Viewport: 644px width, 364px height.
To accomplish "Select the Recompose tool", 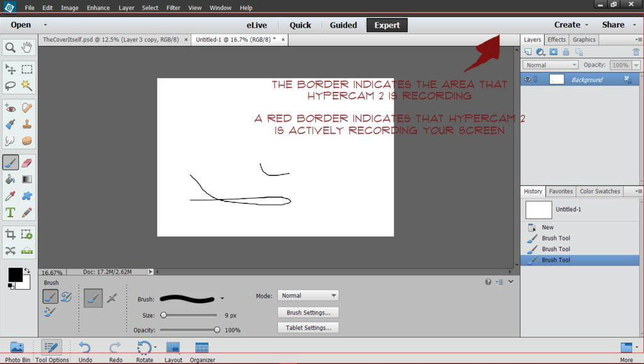I will [x=26, y=234].
